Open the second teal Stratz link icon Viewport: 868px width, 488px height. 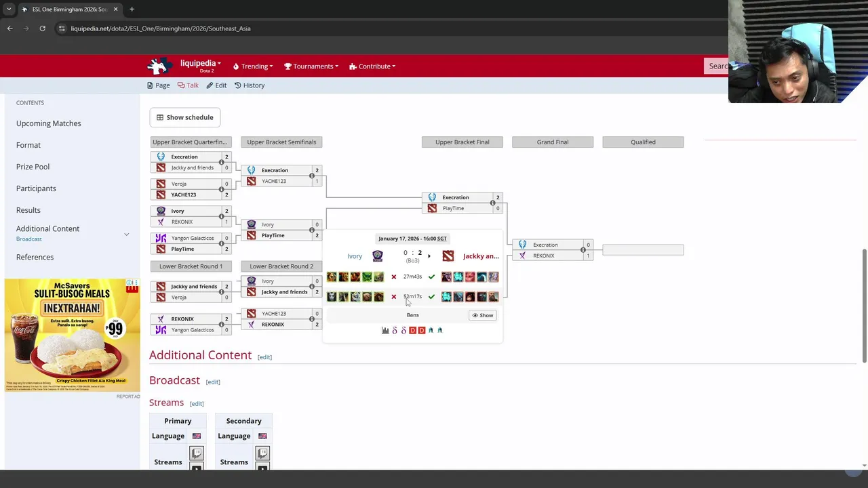[439, 330]
